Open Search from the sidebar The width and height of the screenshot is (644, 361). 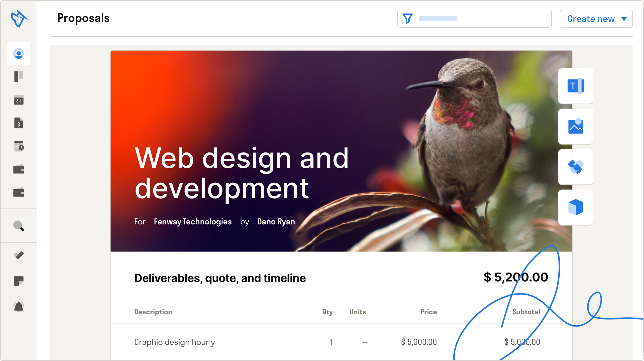(18, 226)
